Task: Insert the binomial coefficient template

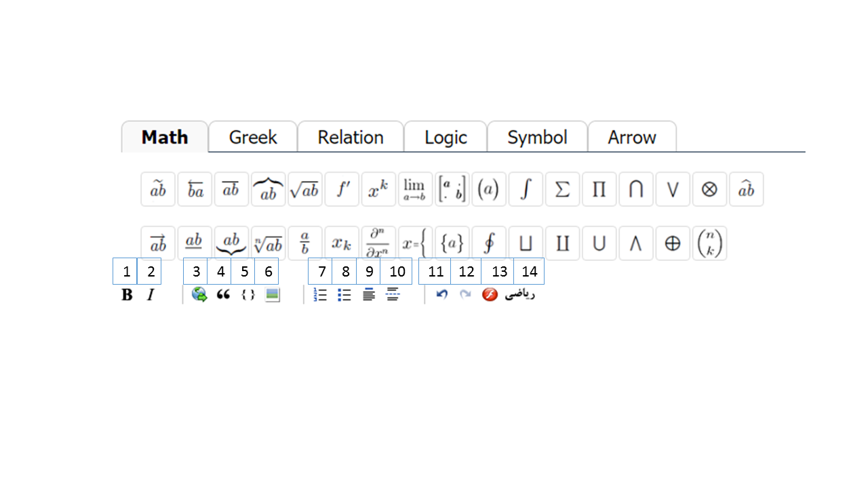Action: (709, 242)
